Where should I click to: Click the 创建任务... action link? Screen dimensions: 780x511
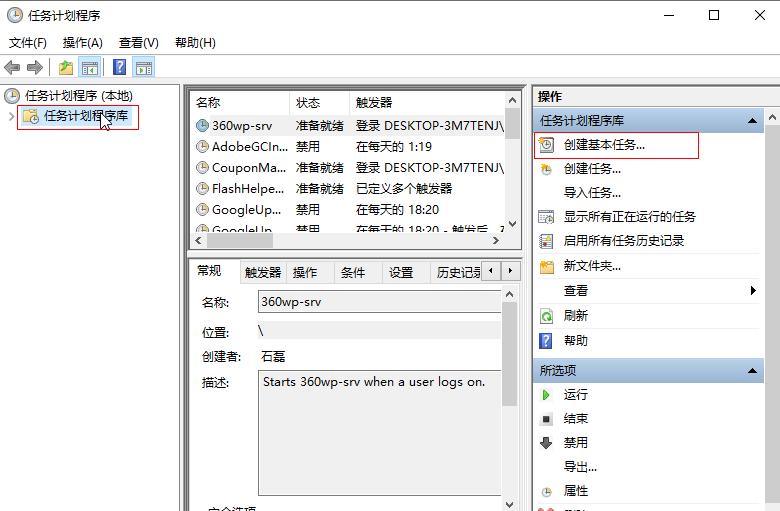(592, 169)
